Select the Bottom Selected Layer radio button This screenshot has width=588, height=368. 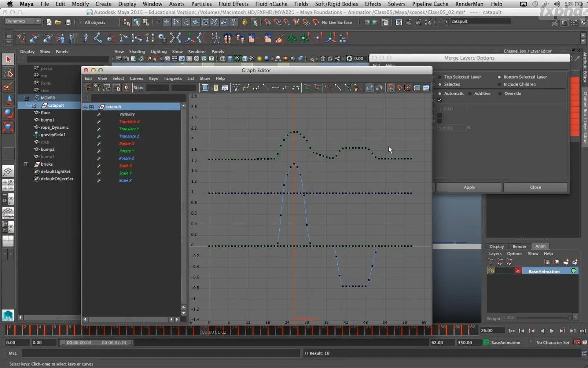[x=499, y=77]
